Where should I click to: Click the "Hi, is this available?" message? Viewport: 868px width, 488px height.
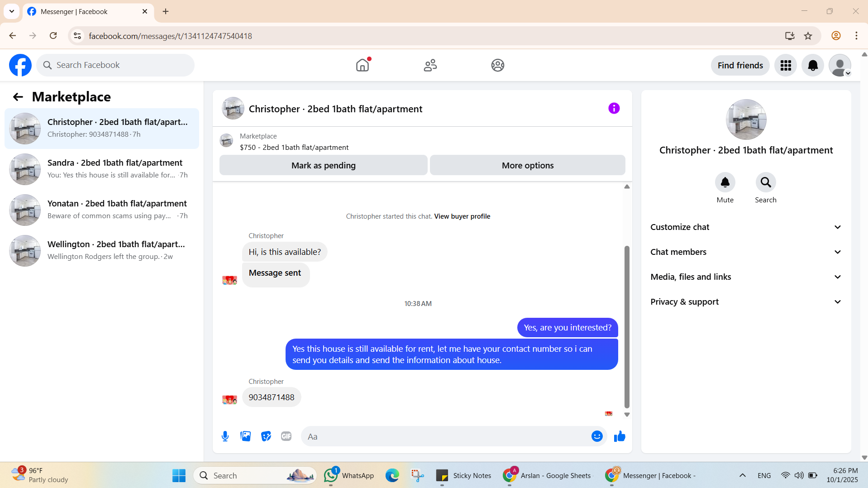pyautogui.click(x=285, y=252)
